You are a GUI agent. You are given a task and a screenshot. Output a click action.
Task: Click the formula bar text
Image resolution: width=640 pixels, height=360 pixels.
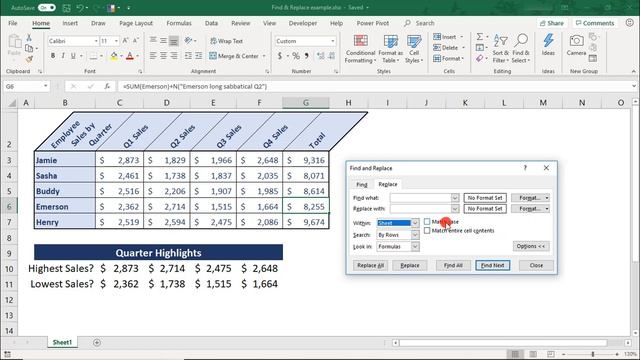195,87
